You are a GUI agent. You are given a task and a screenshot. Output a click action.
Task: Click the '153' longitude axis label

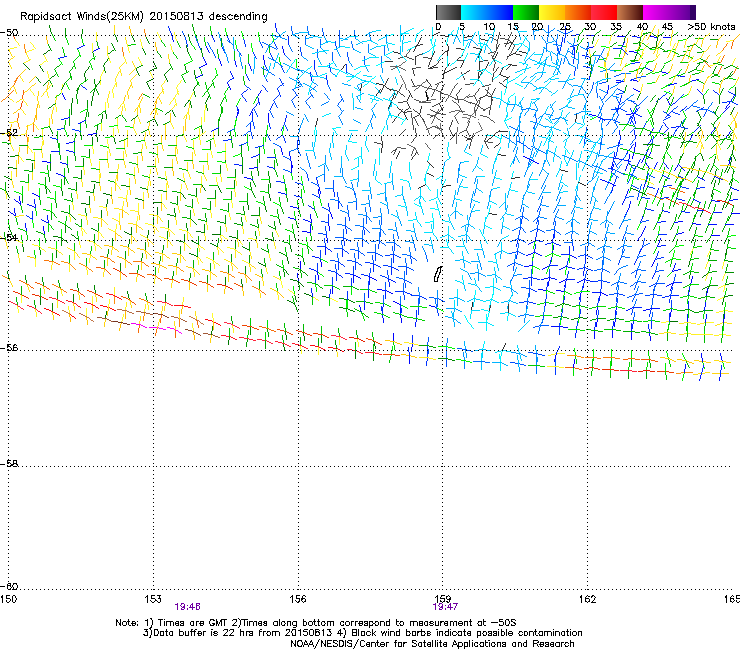[x=153, y=599]
